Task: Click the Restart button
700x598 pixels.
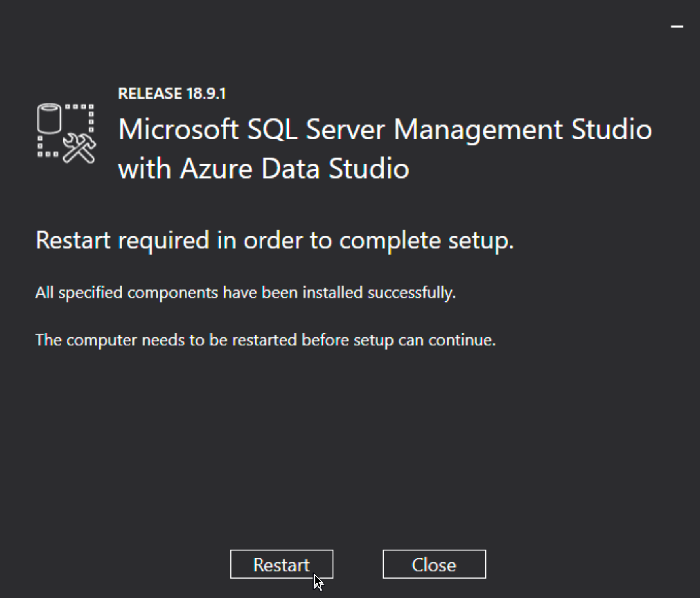Action: (282, 564)
